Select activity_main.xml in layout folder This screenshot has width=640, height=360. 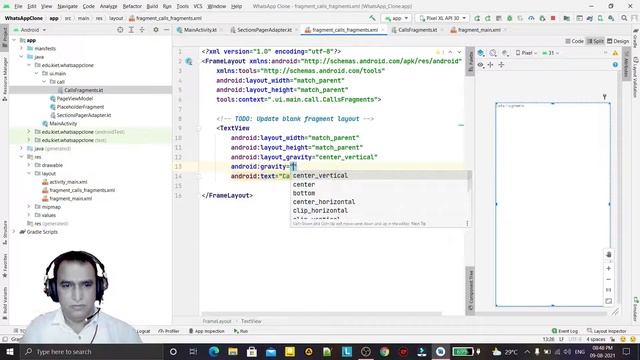[68, 182]
